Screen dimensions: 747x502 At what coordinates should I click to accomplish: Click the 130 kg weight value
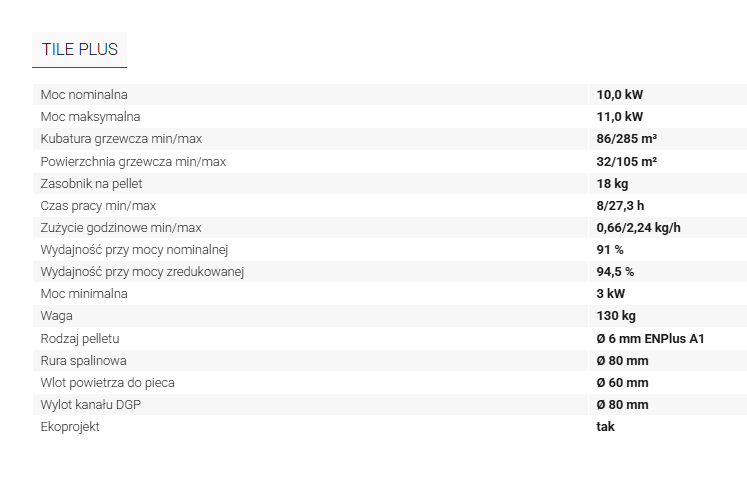(616, 316)
